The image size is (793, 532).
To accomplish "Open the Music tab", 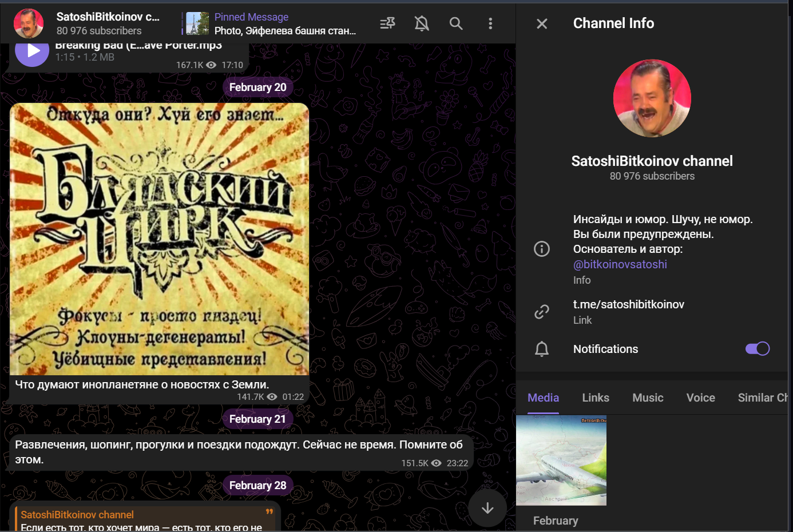I will point(648,398).
